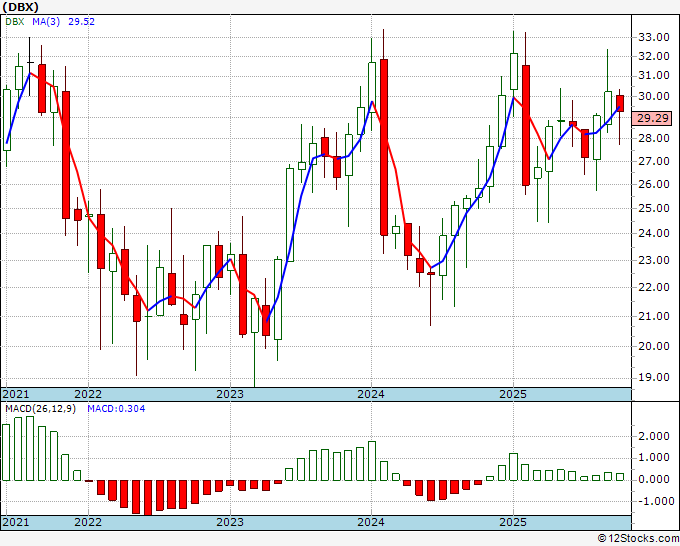The image size is (680, 546).
Task: Click the 23.00 price axis label
Action: click(x=654, y=261)
